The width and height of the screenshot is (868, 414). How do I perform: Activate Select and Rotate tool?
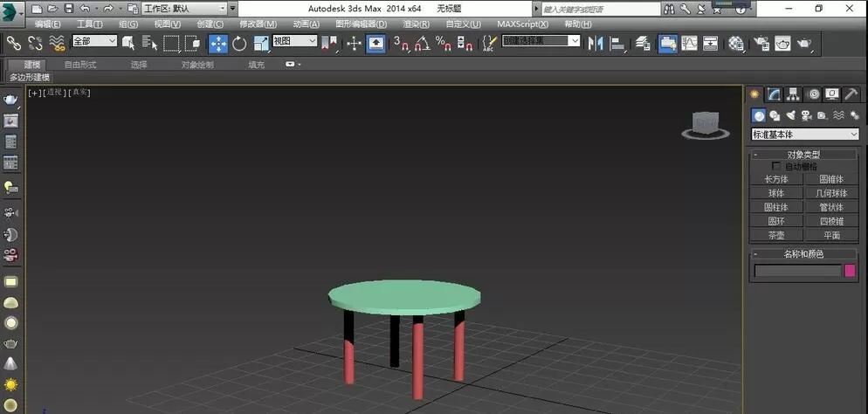(239, 43)
